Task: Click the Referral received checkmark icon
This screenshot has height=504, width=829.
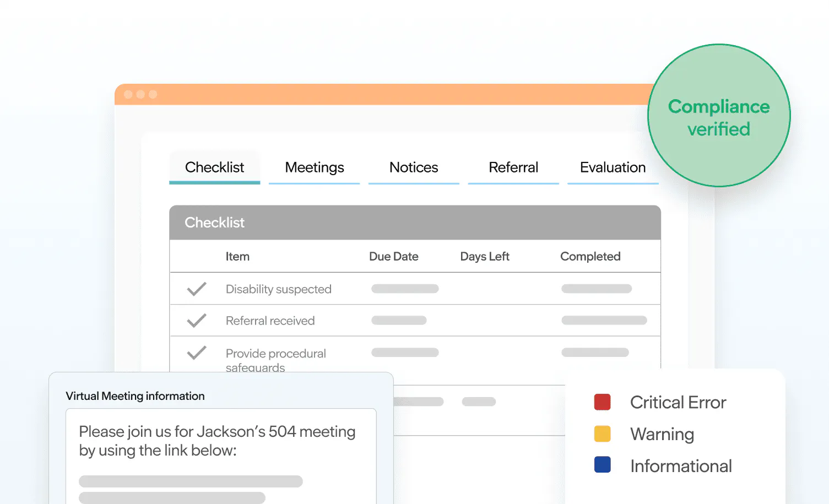Action: 197,321
